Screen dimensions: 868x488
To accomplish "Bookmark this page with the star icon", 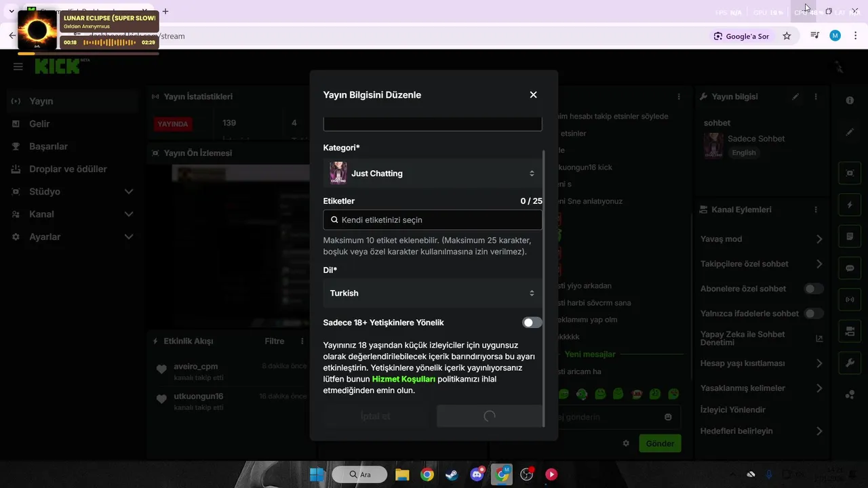I will click(x=787, y=36).
